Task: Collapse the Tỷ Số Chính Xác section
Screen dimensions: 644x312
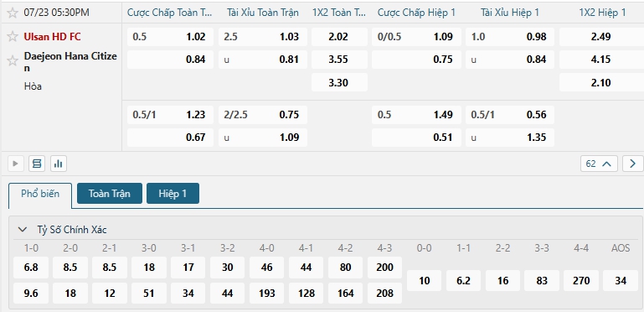Action: coord(23,229)
